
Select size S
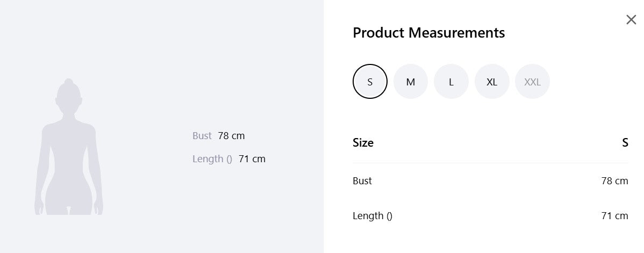click(x=370, y=81)
